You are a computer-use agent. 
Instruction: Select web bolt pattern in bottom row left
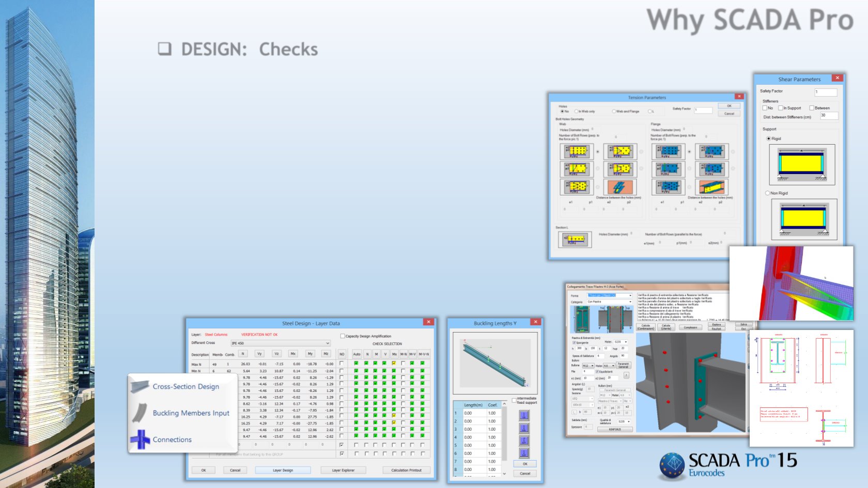pos(577,186)
